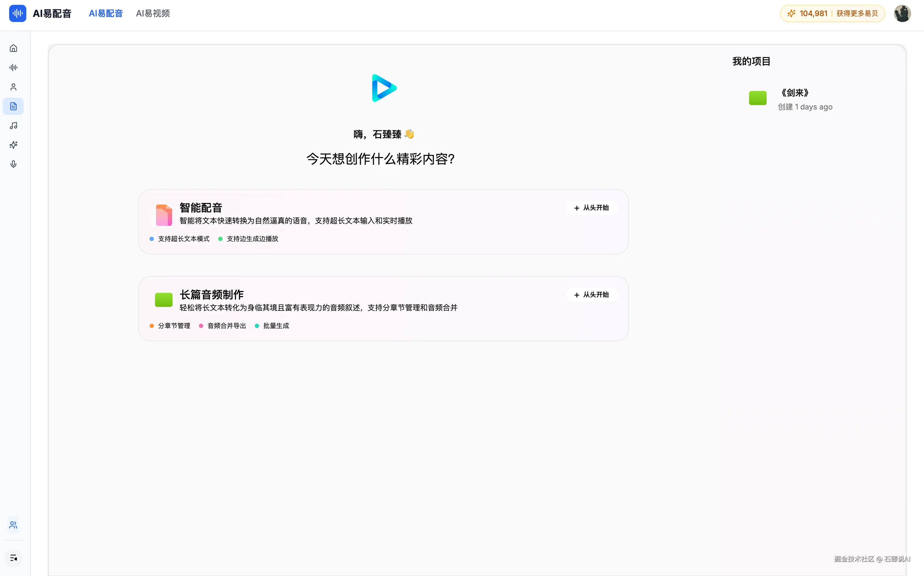Open the 智能配音 card title
This screenshot has width=924, height=576.
[201, 208]
